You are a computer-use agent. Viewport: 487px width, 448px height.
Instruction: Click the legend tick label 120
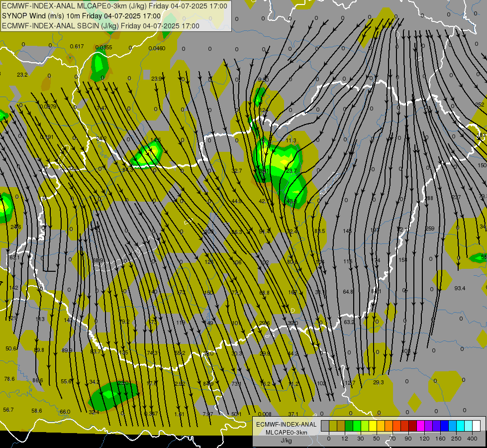[425, 439]
